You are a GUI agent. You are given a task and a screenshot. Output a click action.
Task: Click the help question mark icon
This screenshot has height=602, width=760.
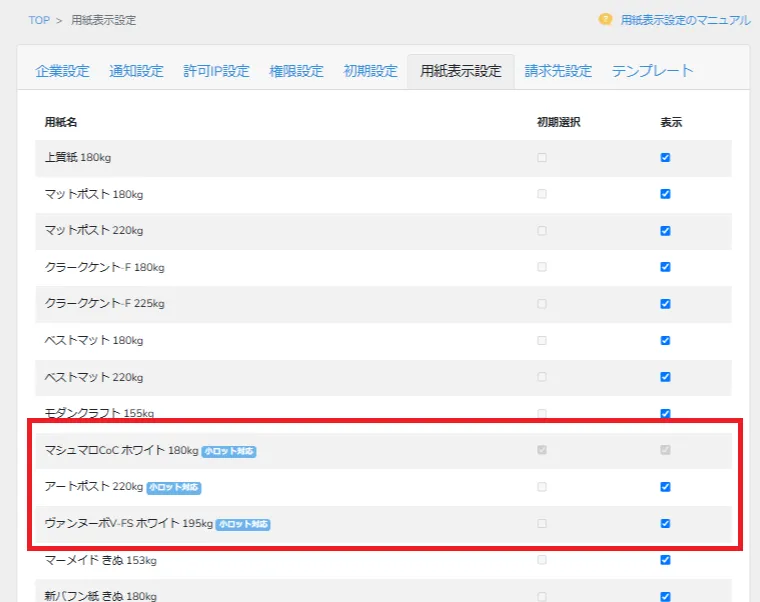coord(605,19)
